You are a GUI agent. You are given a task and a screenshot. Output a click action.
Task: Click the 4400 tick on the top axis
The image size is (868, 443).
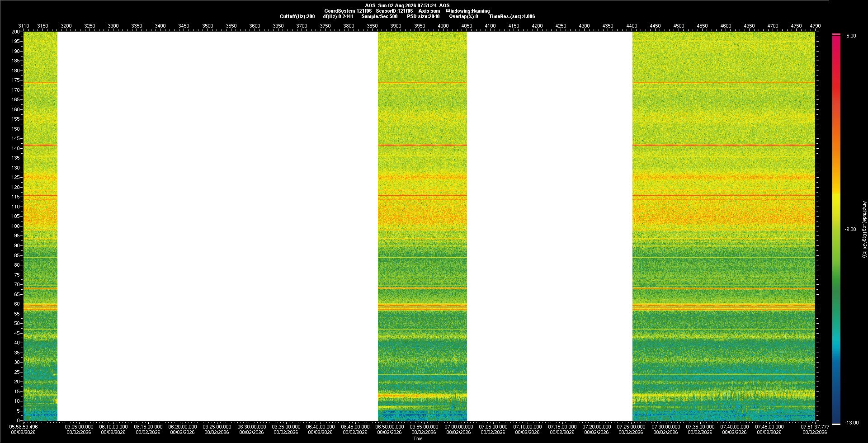[x=632, y=26]
